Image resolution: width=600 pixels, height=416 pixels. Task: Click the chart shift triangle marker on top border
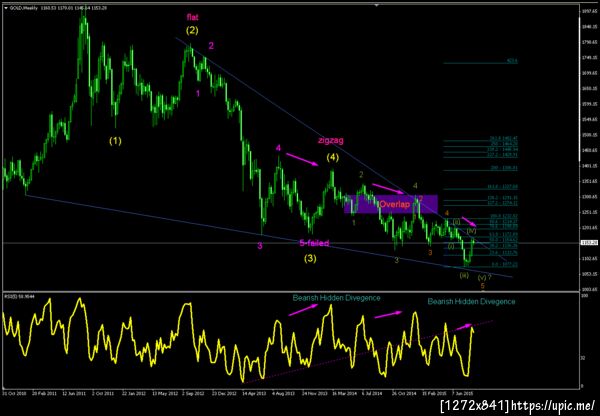click(x=377, y=5)
